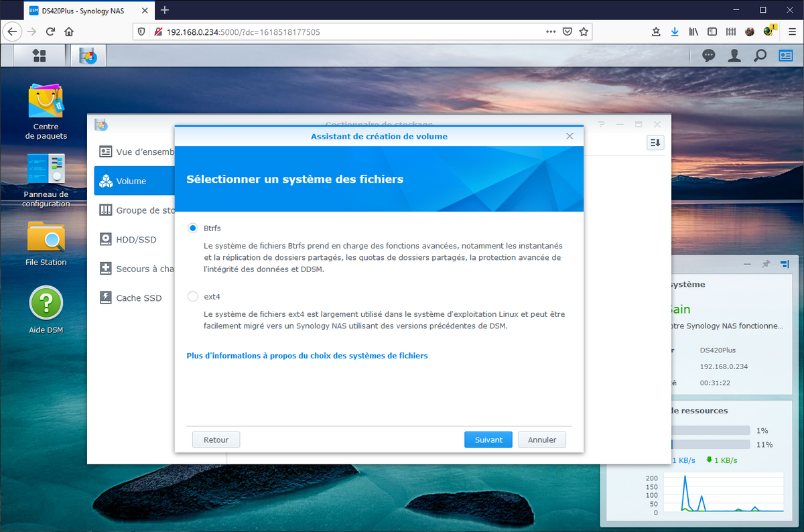Save page to Pocket icon

click(x=567, y=31)
